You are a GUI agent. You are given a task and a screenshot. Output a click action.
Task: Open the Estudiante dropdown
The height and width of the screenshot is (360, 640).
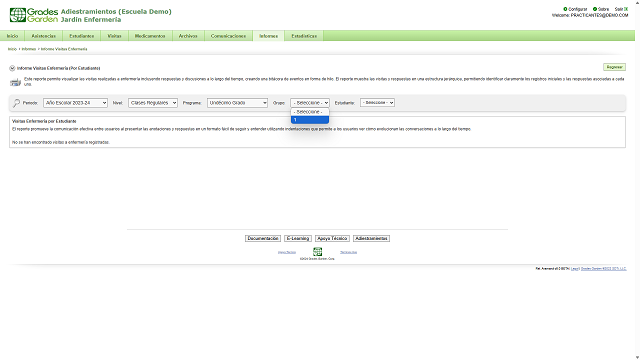click(377, 102)
